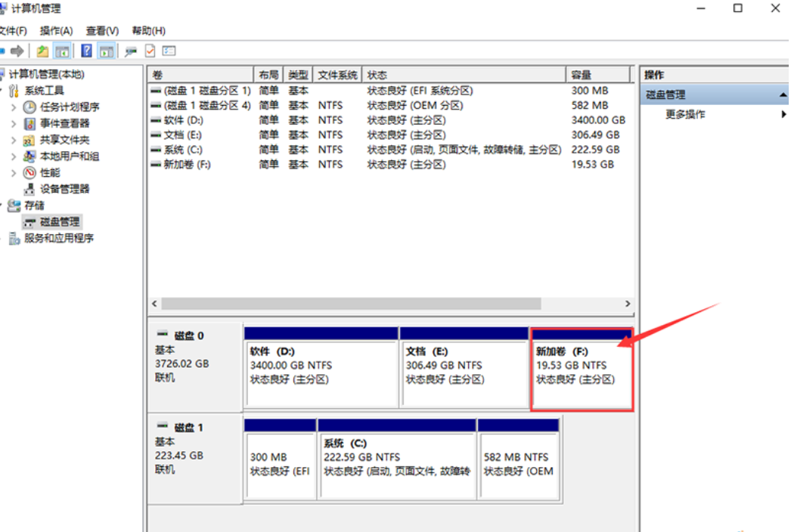Sort by the 状态 column header
The width and height of the screenshot is (791, 532).
coord(464,75)
